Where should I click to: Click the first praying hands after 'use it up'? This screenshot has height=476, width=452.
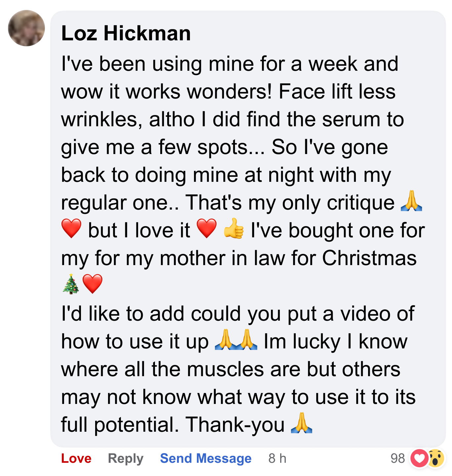[225, 339]
